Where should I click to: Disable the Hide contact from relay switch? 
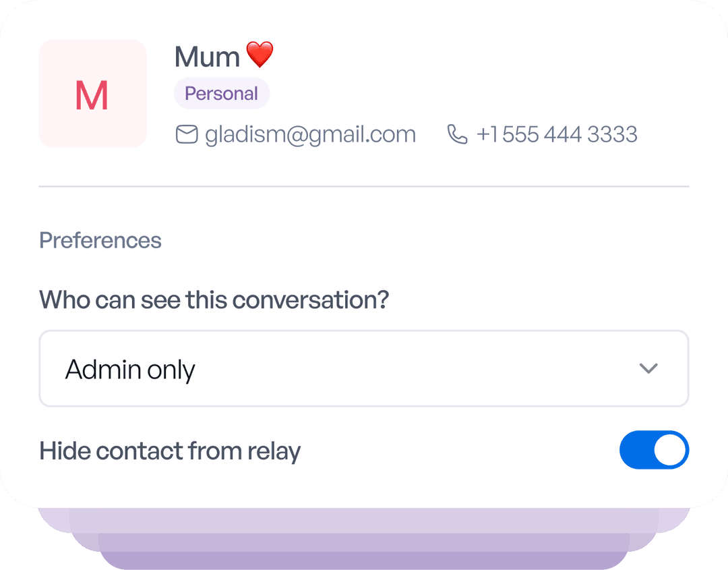coord(654,450)
